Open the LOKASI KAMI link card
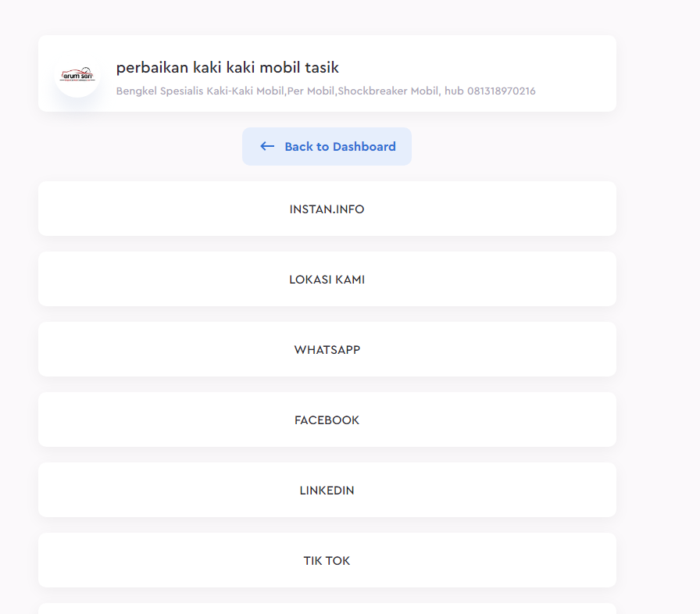 tap(327, 279)
